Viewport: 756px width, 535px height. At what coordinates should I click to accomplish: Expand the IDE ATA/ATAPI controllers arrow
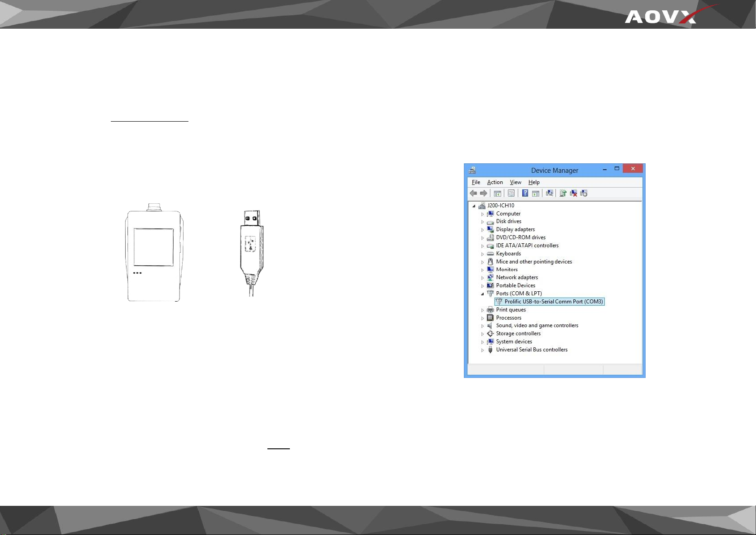[483, 246]
